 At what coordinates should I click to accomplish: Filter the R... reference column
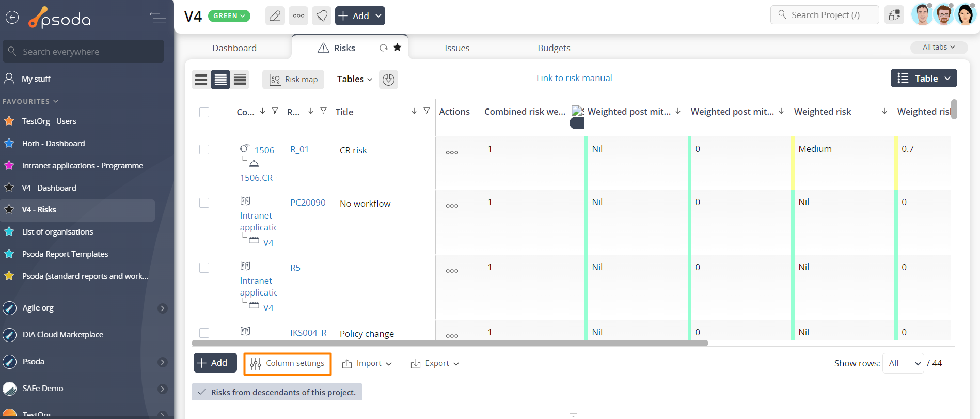[x=323, y=111]
